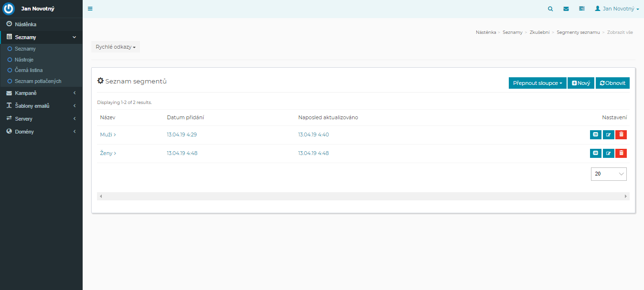Viewport: 644px width, 290px height.
Task: Edit the Muži segment with pencil icon
Action: point(608,135)
